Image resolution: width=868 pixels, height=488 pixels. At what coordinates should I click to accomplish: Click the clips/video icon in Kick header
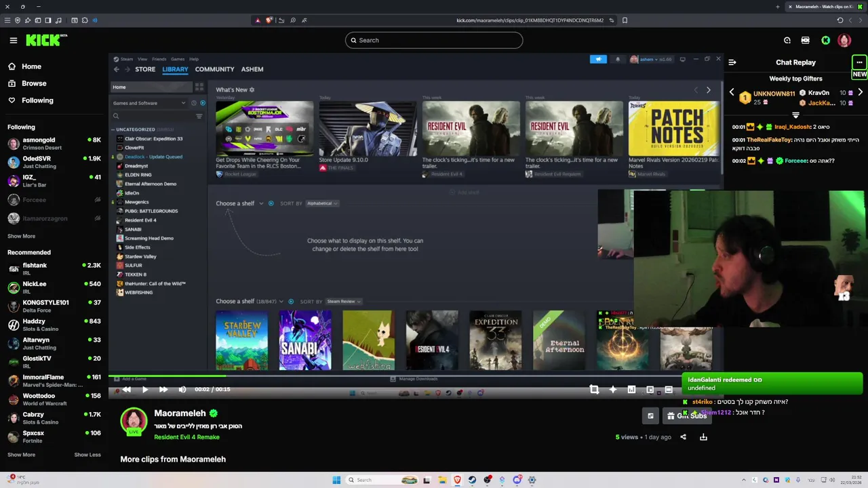click(x=805, y=41)
